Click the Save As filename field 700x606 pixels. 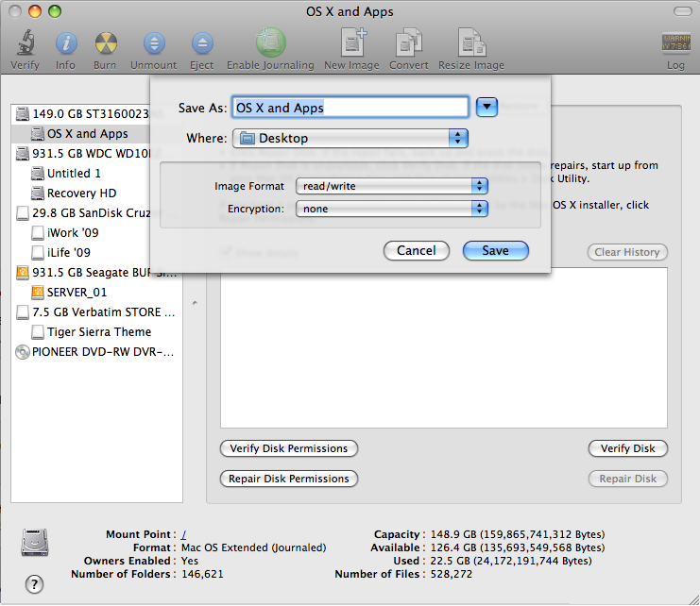pyautogui.click(x=350, y=108)
